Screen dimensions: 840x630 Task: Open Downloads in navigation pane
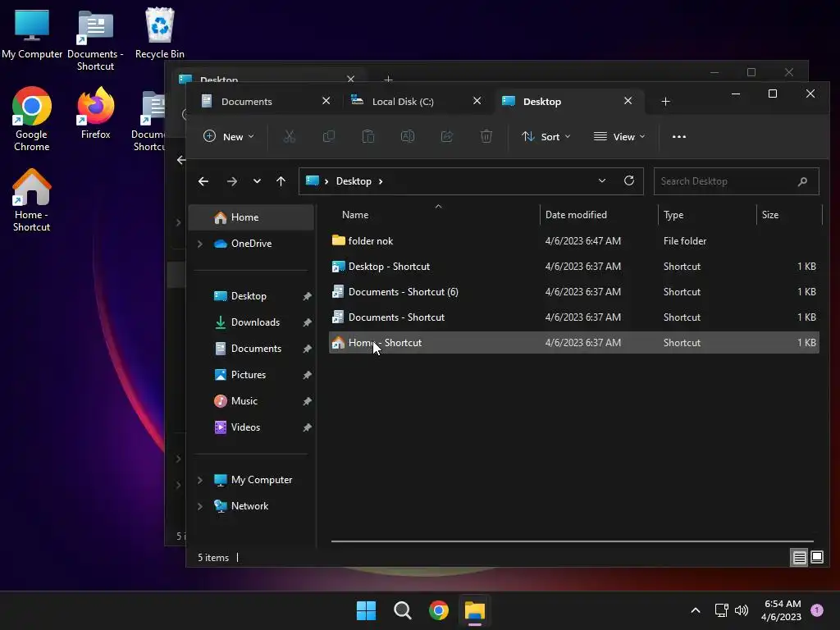coord(251,322)
